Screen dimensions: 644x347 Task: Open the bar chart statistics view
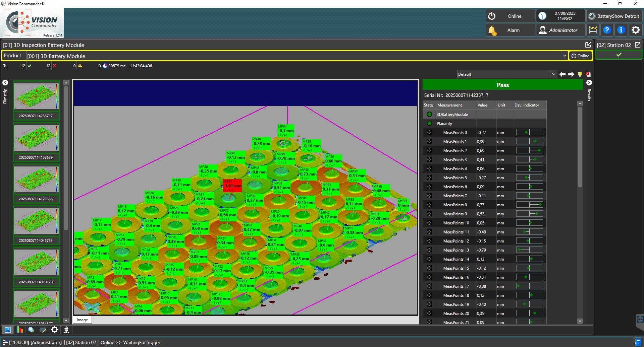(20, 330)
